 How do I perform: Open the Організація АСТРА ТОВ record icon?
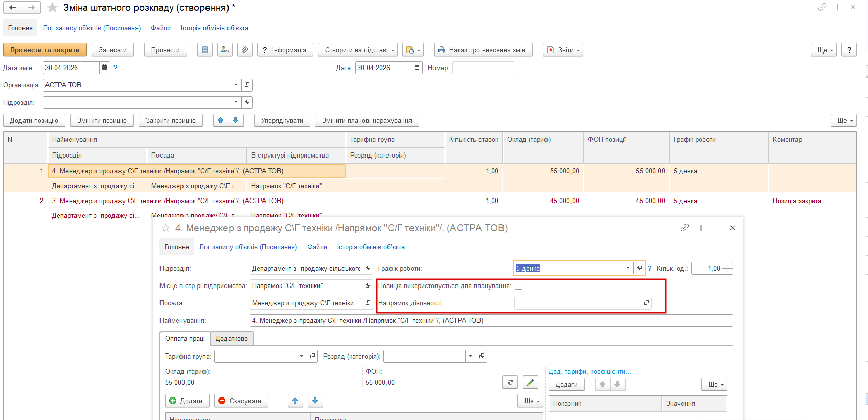pos(247,85)
